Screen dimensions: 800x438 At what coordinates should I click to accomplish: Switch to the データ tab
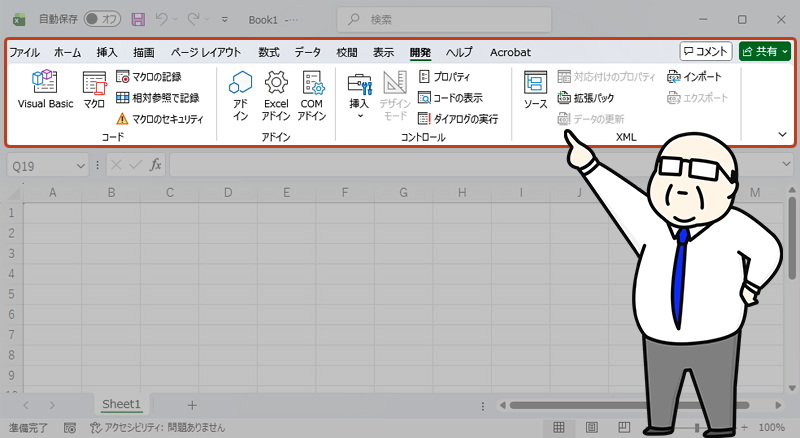tap(308, 52)
